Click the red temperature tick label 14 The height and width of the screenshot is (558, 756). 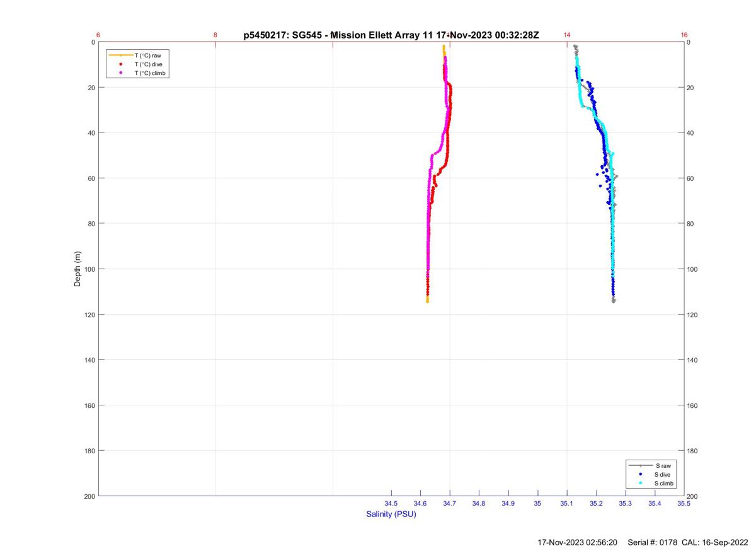567,35
